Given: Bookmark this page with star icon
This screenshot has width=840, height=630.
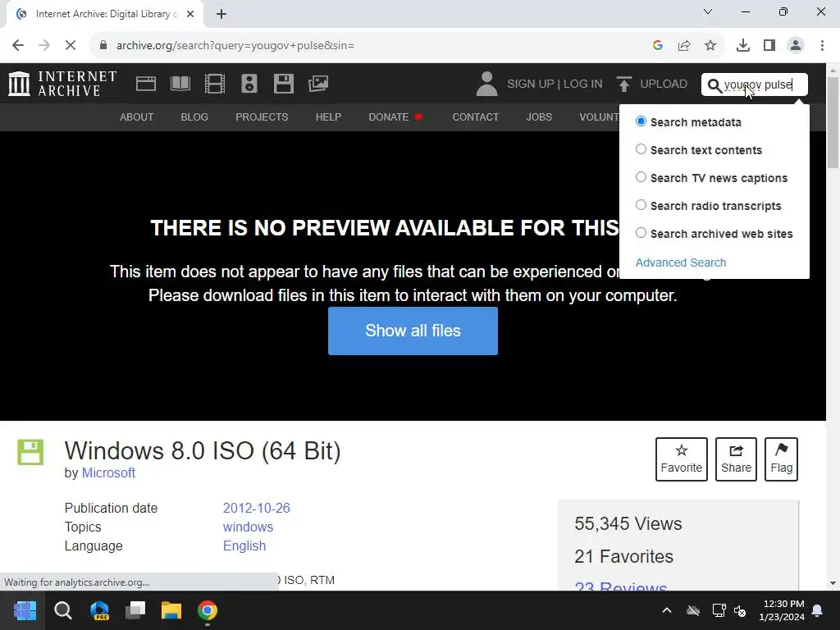Looking at the screenshot, I should pyautogui.click(x=710, y=46).
